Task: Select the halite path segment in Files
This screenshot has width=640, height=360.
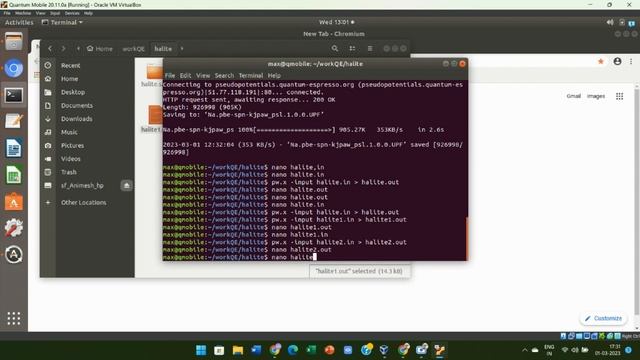Action: 163,49
